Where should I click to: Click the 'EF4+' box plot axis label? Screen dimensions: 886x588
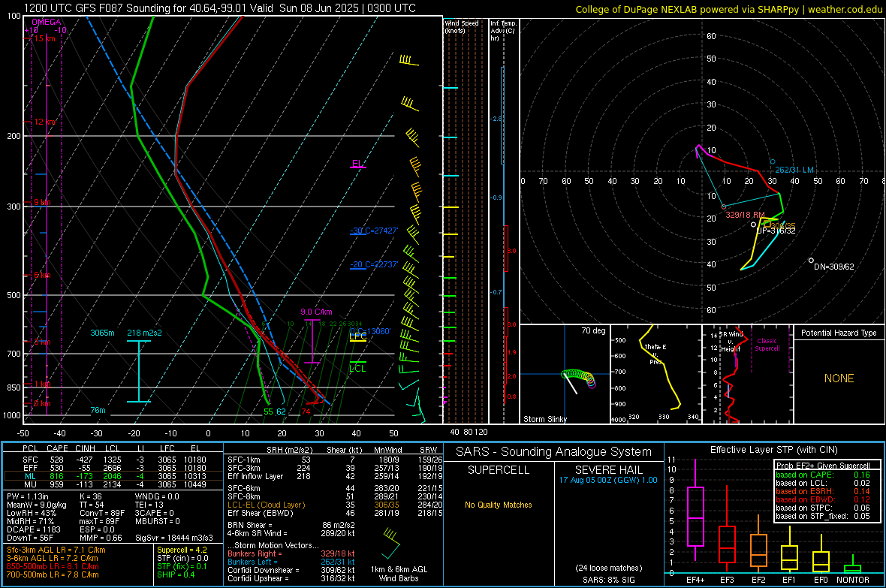tap(695, 580)
